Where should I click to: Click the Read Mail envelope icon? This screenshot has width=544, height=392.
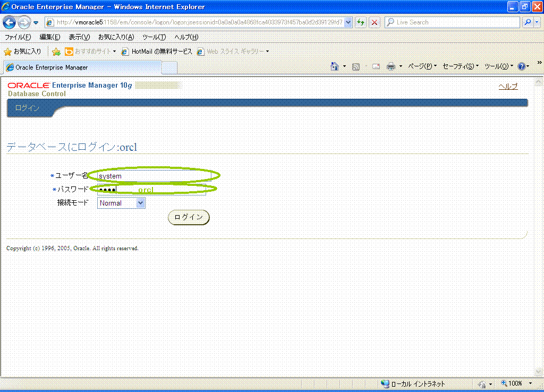point(376,66)
